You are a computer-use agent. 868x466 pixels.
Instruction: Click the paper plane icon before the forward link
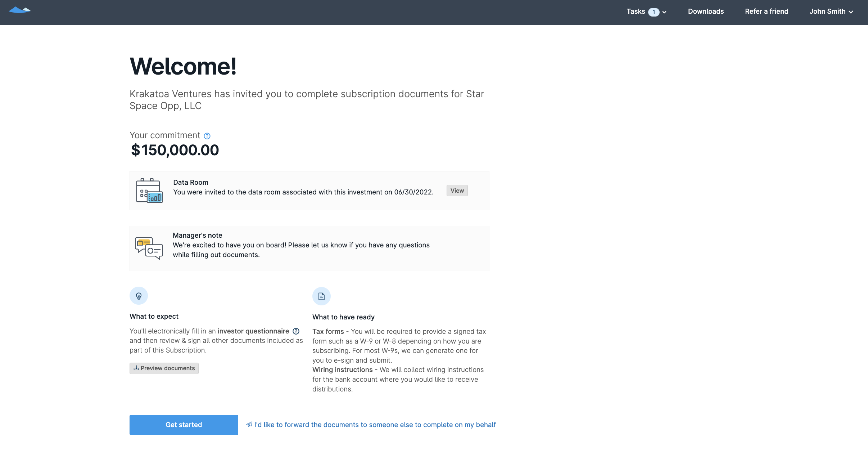pos(249,425)
